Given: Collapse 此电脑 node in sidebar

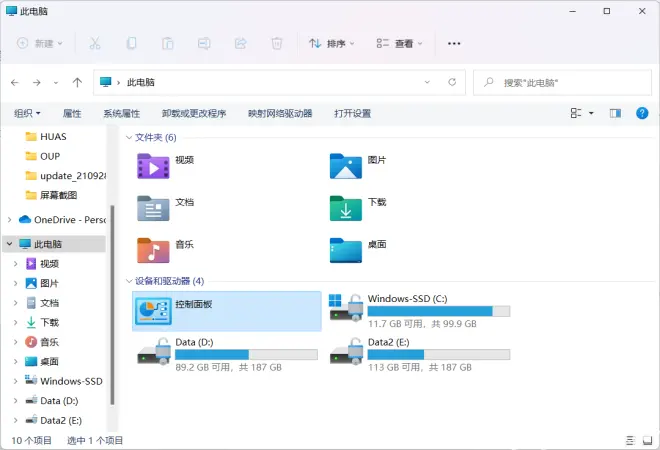Looking at the screenshot, I should [10, 244].
